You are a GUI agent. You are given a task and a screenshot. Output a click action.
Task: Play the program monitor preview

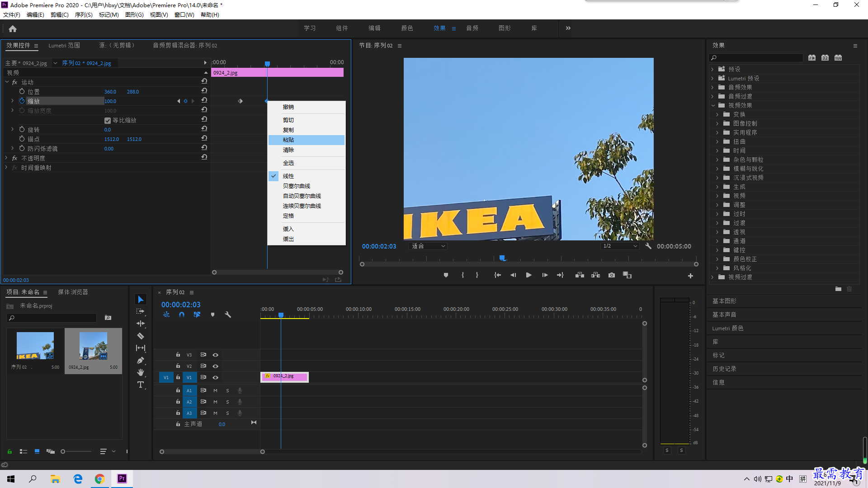click(x=528, y=275)
